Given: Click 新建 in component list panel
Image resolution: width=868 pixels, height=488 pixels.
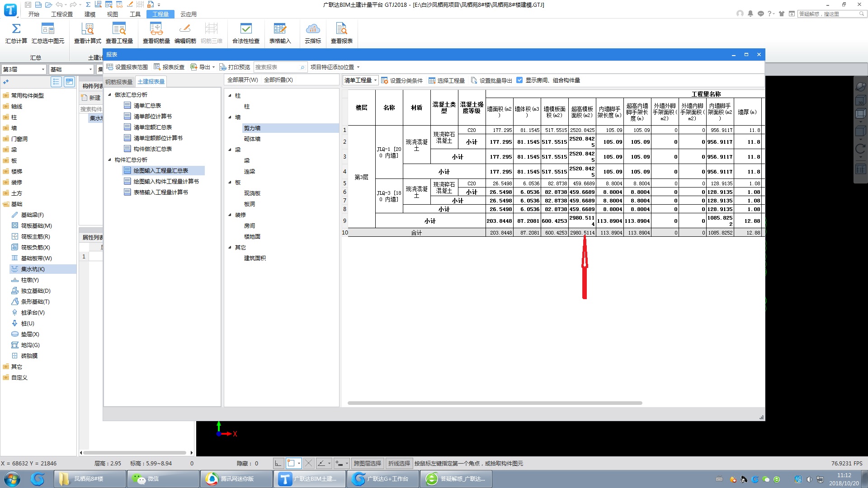Looking at the screenshot, I should tap(91, 98).
